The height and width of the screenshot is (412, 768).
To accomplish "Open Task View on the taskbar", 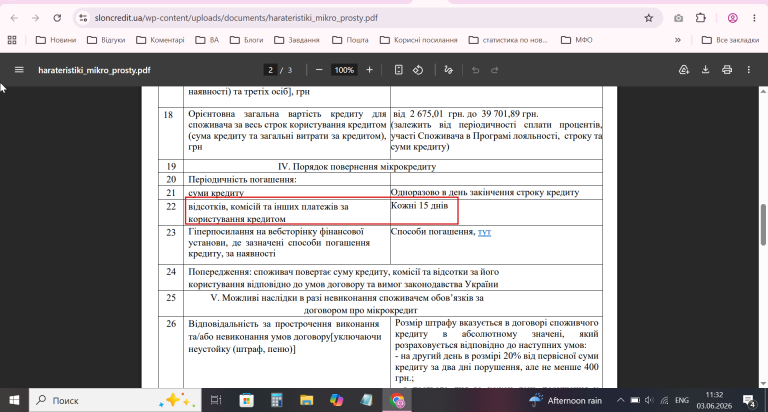I will [x=216, y=400].
